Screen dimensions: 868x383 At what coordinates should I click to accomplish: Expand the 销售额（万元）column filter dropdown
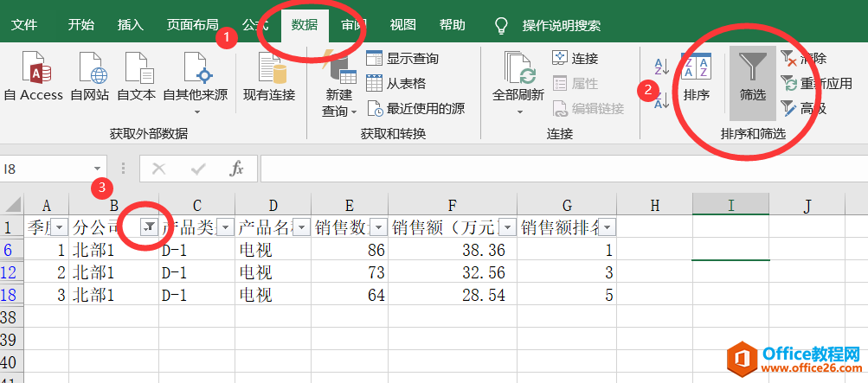(x=506, y=227)
